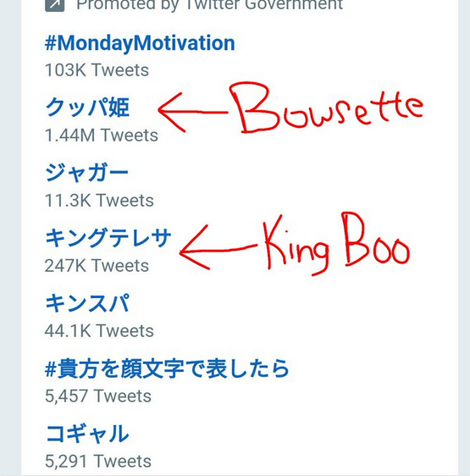
Task: Open the #貴方を顔文字で表したら hashtag
Action: pos(167,368)
